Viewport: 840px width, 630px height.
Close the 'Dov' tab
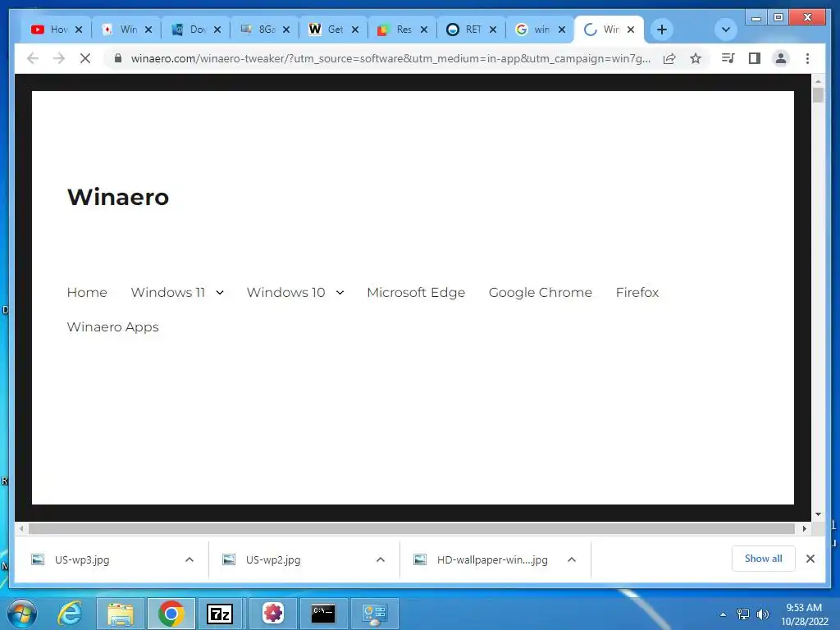pos(217,30)
